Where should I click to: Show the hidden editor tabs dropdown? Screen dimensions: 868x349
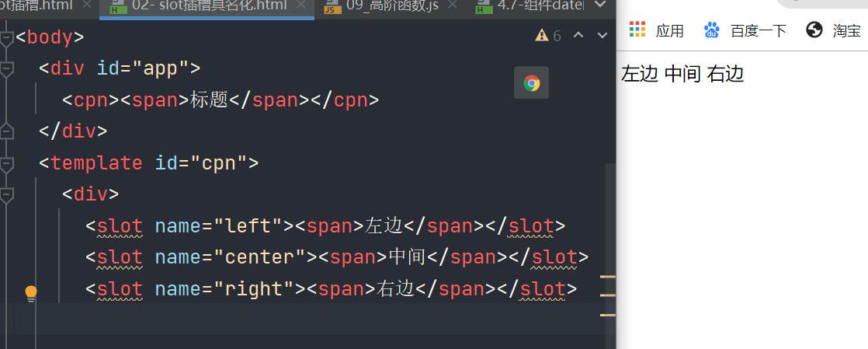[600, 5]
